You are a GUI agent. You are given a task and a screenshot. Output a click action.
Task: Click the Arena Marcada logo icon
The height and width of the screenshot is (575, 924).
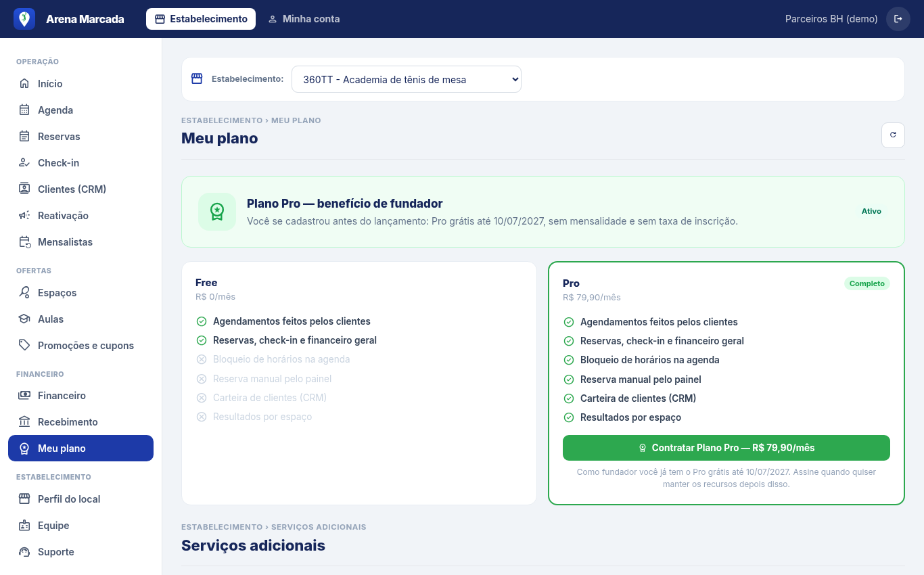tap(24, 19)
